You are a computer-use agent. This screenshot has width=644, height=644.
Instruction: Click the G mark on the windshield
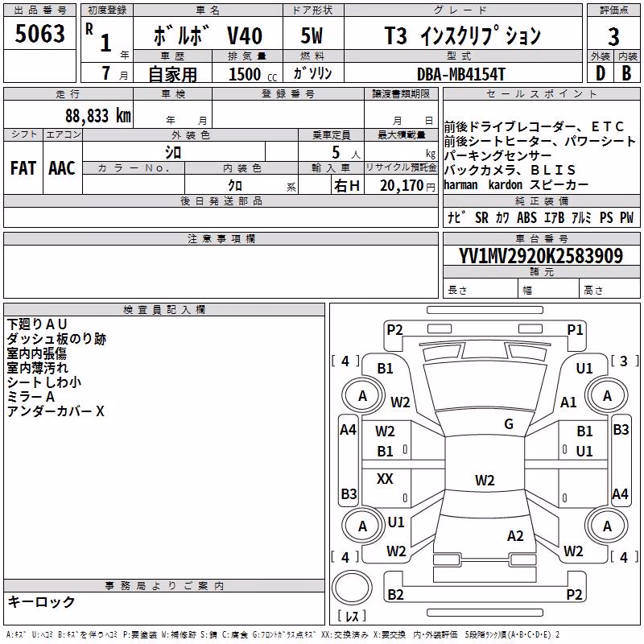(x=509, y=424)
